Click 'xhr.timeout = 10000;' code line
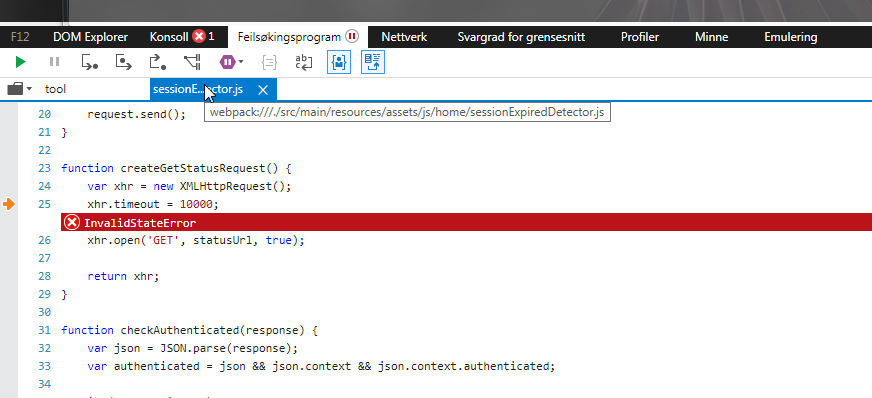The image size is (872, 398). [x=153, y=204]
